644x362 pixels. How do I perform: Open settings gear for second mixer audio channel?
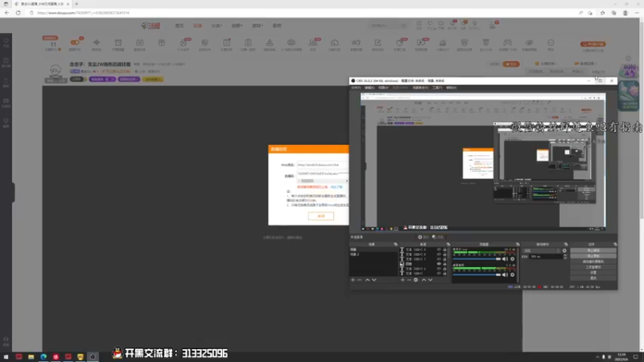[512, 274]
